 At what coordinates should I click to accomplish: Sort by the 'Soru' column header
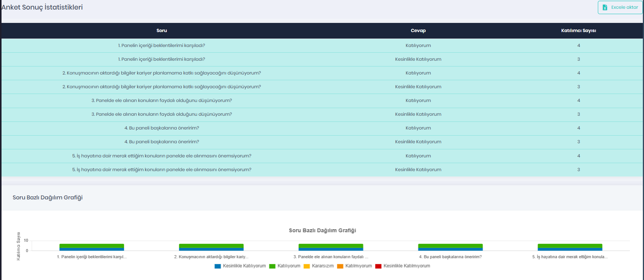tap(161, 31)
